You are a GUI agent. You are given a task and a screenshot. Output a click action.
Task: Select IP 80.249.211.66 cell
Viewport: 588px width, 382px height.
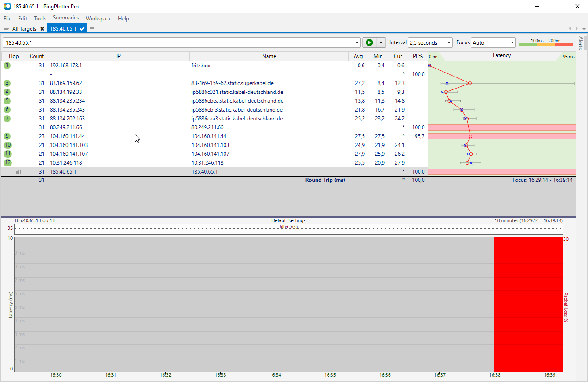(66, 127)
